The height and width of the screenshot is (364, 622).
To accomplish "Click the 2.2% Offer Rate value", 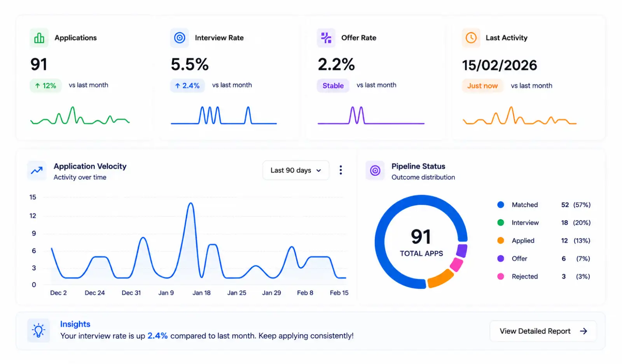I will coord(336,64).
